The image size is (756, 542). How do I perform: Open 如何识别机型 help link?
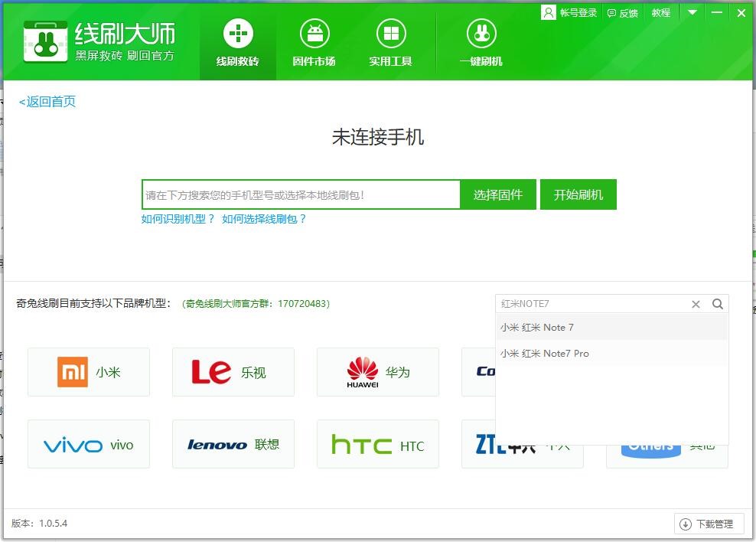(x=178, y=219)
